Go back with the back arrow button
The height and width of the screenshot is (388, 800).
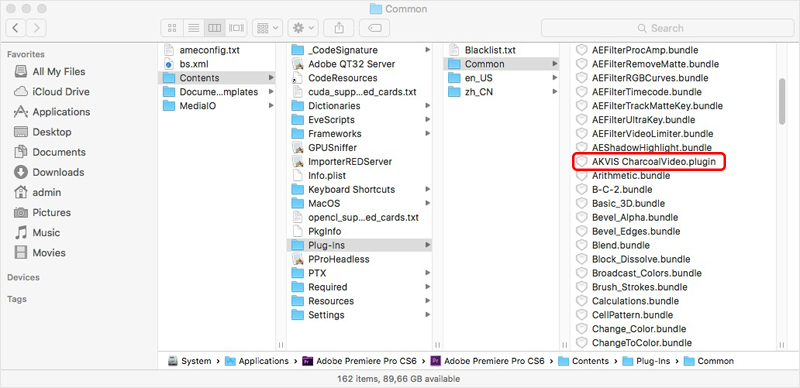[x=16, y=28]
